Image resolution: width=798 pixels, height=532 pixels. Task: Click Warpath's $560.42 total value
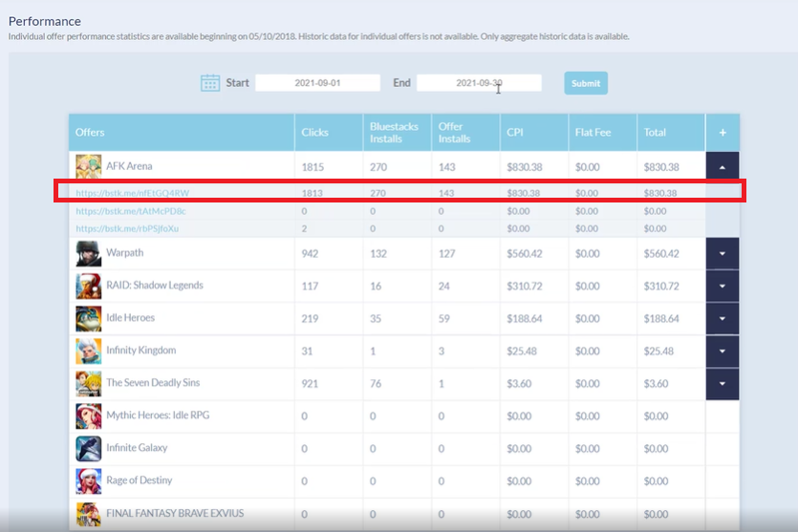point(661,253)
